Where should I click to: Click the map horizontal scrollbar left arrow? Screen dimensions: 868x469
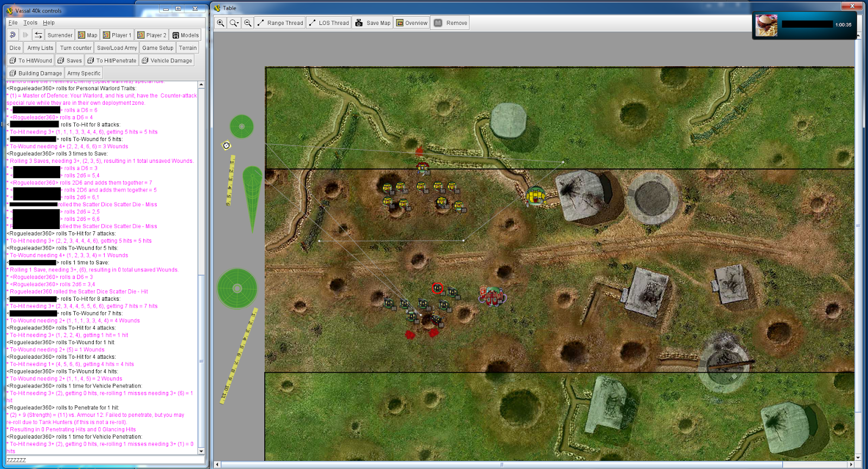pos(218,464)
